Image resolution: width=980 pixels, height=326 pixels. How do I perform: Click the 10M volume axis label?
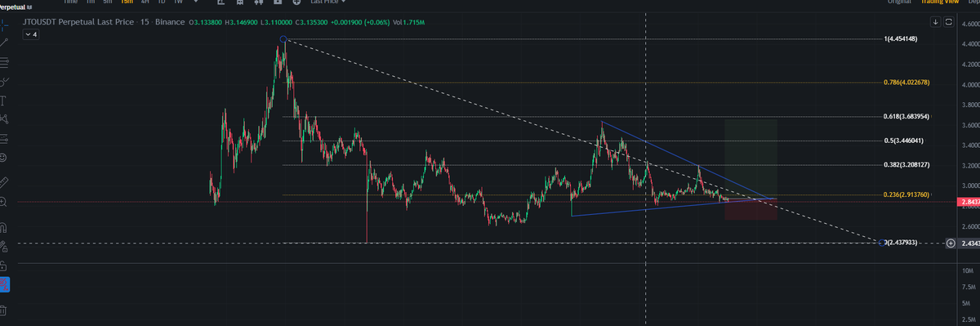tap(968, 270)
